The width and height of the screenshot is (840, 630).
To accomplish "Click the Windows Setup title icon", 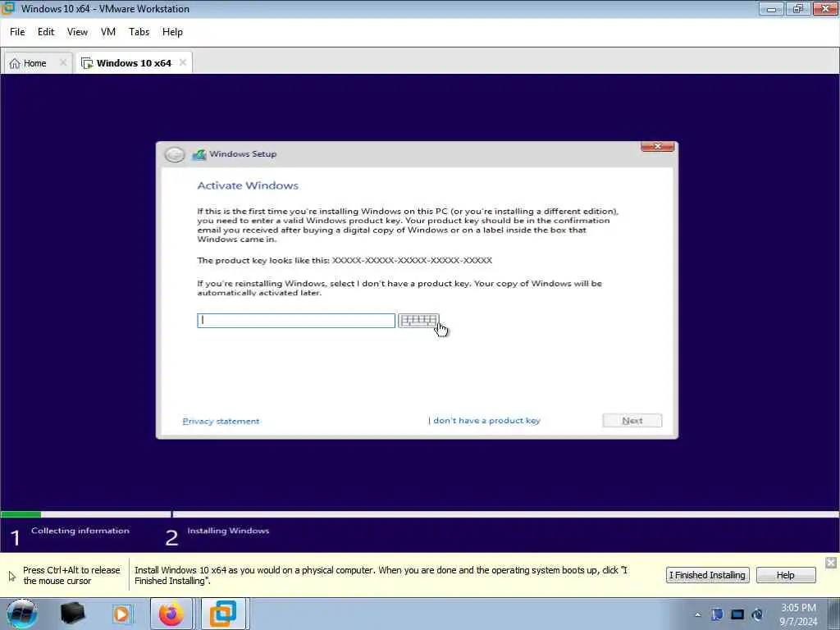I will click(199, 154).
